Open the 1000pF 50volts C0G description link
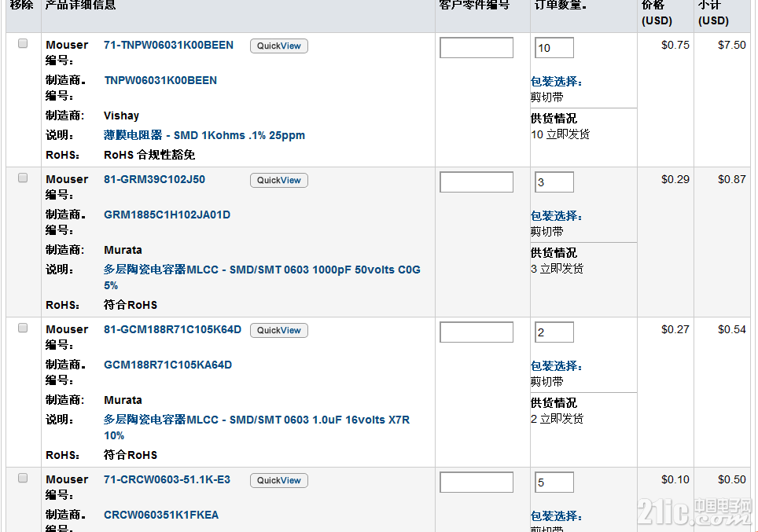 tap(262, 277)
